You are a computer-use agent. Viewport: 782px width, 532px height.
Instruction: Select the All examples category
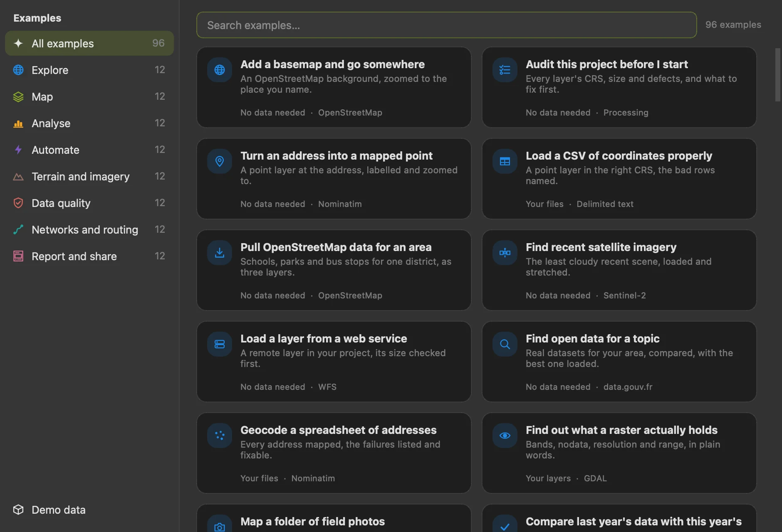89,43
